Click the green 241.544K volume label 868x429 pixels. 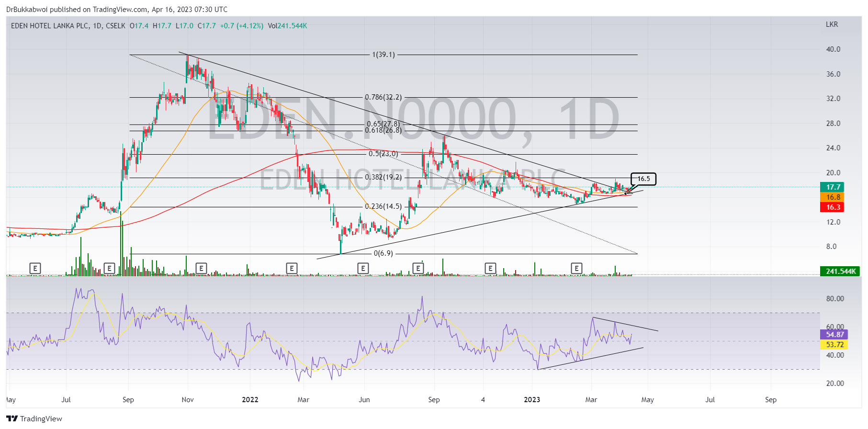[x=840, y=271]
